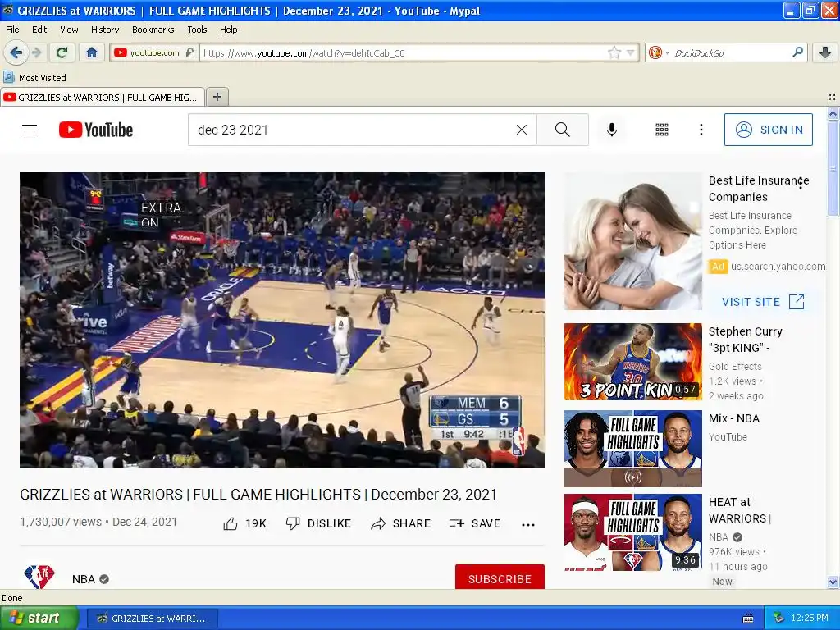Click Best Life Insurance Companies ad title
840x630 pixels.
(x=759, y=189)
